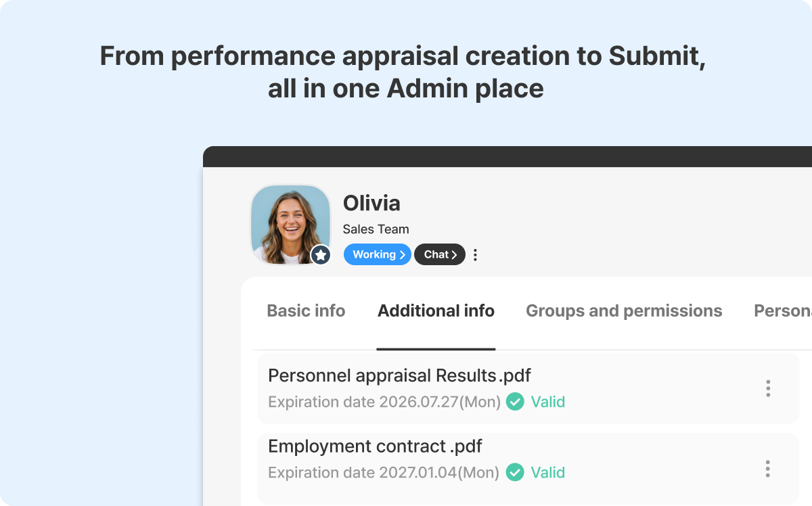Open options for Personnel appraisal Results.pdf
This screenshot has width=812, height=506.
coord(768,388)
